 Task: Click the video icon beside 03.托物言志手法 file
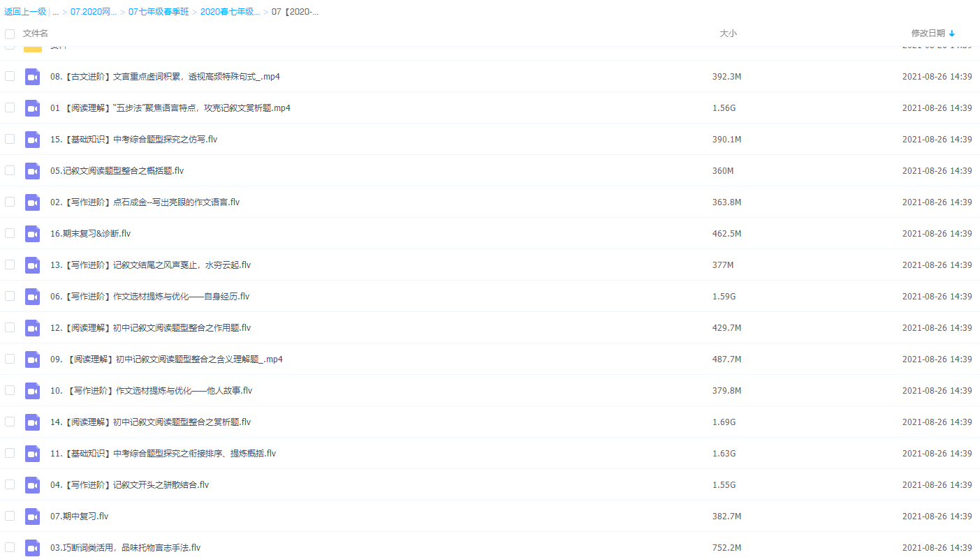[32, 547]
